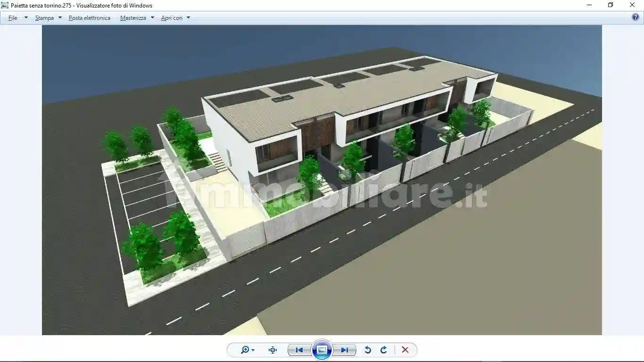This screenshot has height=362, width=644.
Task: Advance to the next photo
Action: tap(345, 350)
